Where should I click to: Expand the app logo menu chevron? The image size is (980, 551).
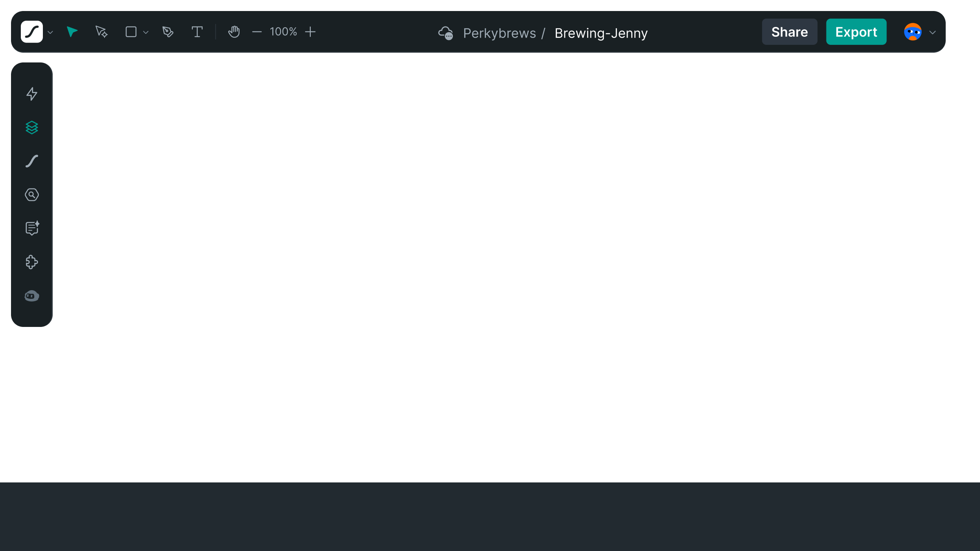tap(50, 32)
